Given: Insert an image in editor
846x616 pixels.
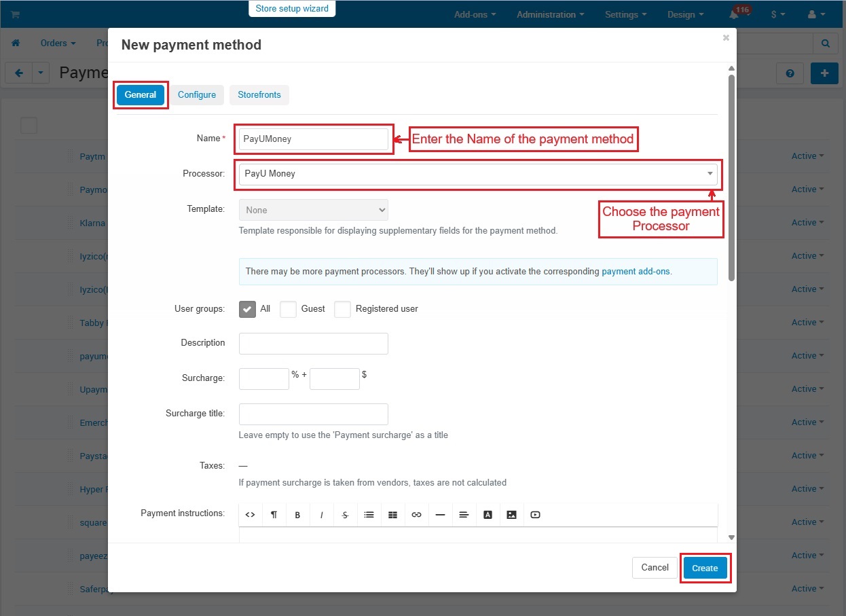Looking at the screenshot, I should tap(511, 515).
